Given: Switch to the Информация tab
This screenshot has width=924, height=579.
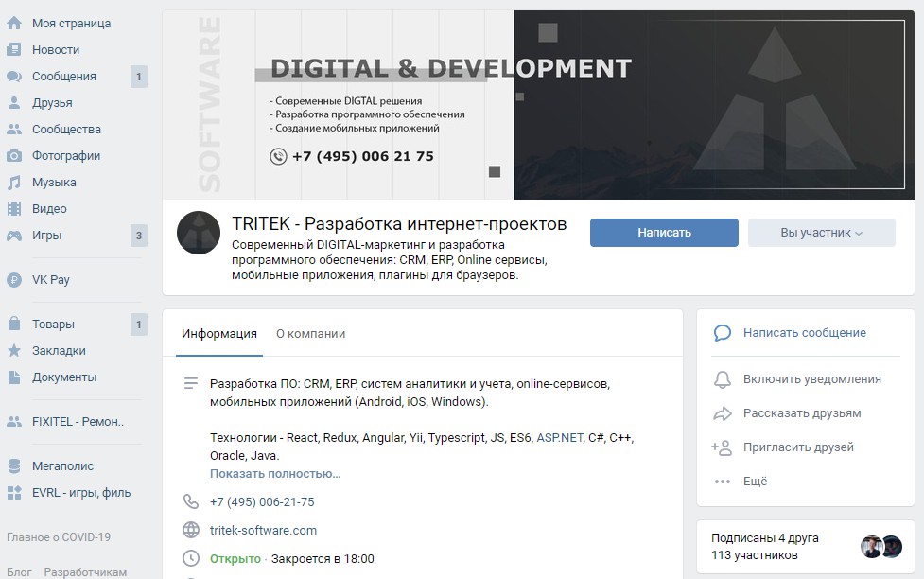Looking at the screenshot, I should click(219, 334).
